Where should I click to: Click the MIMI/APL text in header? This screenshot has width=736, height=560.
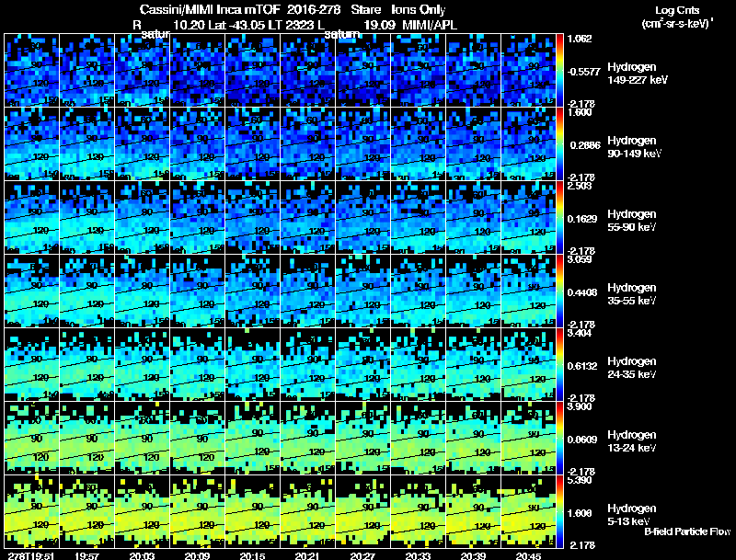coord(430,25)
